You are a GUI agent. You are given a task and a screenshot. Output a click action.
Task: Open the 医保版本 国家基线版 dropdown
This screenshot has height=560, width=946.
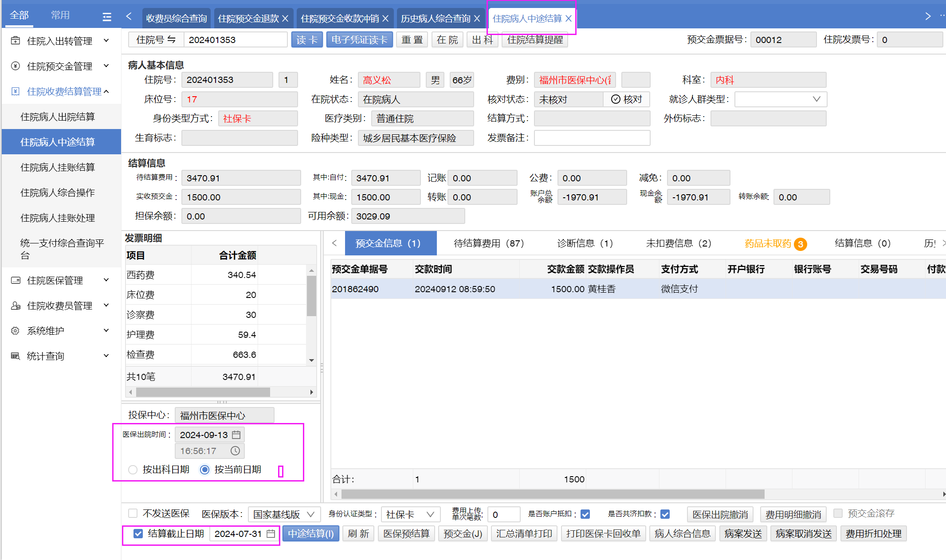coord(284,514)
